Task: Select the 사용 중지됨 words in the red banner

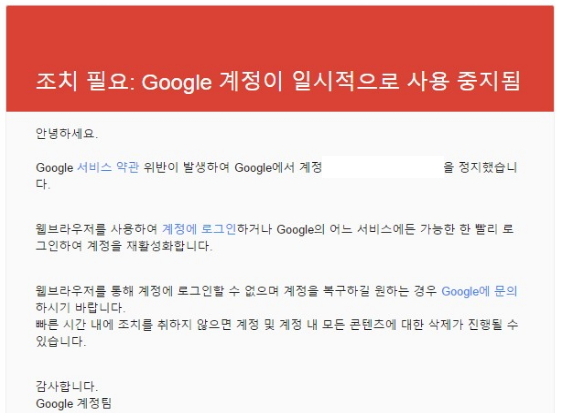Action: pos(464,81)
